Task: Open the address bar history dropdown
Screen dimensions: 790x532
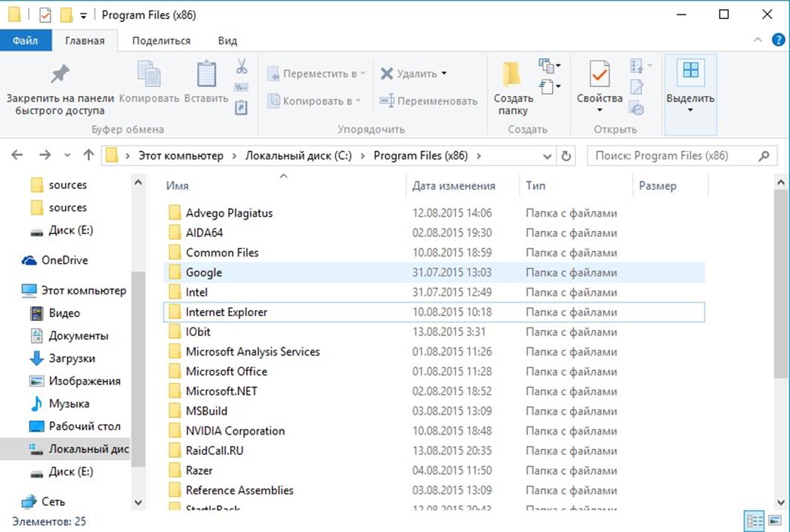Action: click(547, 156)
